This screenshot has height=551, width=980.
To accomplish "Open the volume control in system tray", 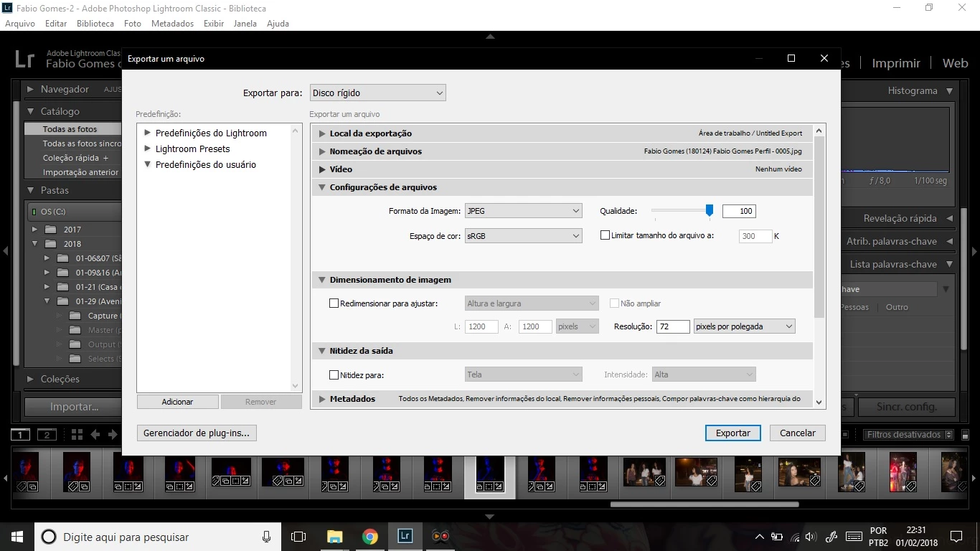I will tap(811, 537).
